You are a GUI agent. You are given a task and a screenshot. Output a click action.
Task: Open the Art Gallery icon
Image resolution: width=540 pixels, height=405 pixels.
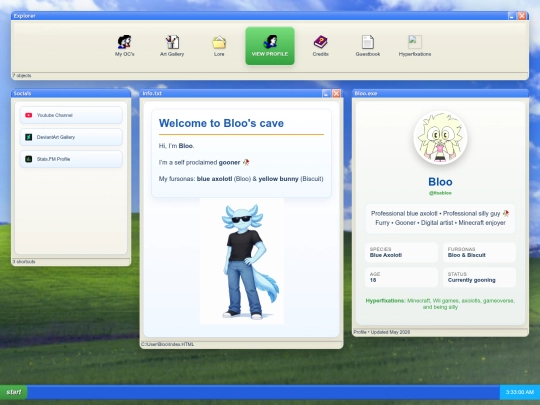pos(172,45)
